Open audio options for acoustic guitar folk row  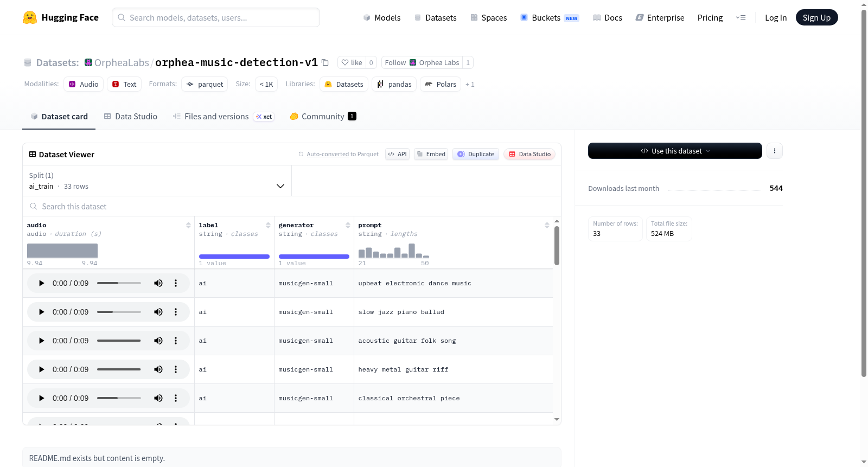coord(176,341)
